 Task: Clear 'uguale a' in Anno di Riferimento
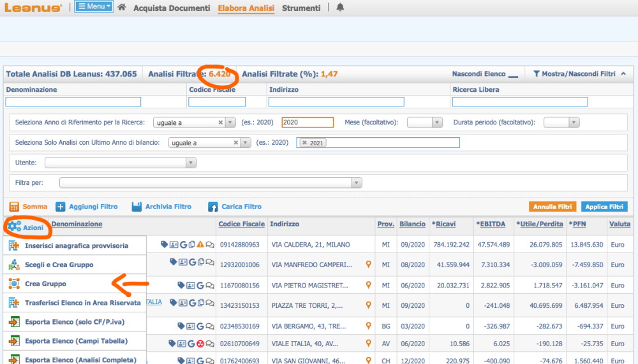[x=221, y=122]
